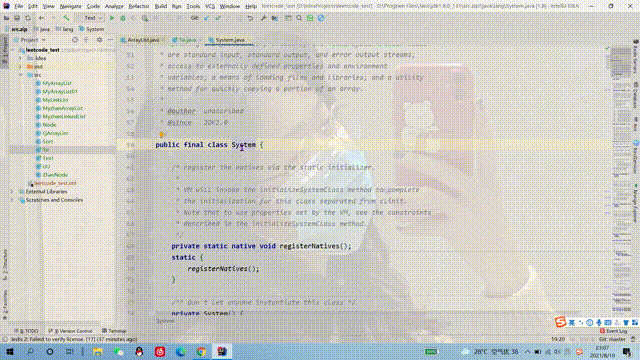Click the Git commit green checkmark

[218, 18]
